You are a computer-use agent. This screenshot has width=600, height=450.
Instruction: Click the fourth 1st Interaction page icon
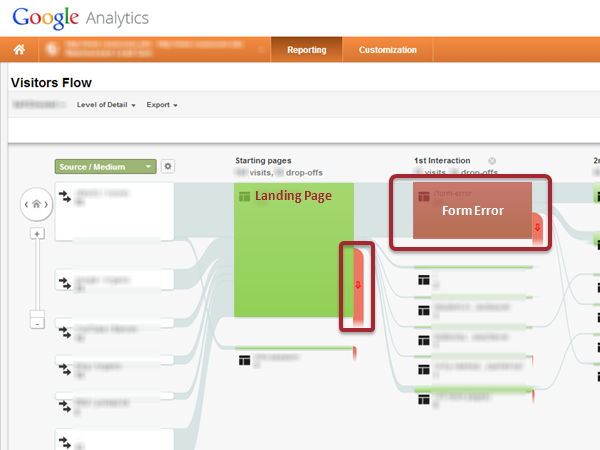[x=424, y=340]
